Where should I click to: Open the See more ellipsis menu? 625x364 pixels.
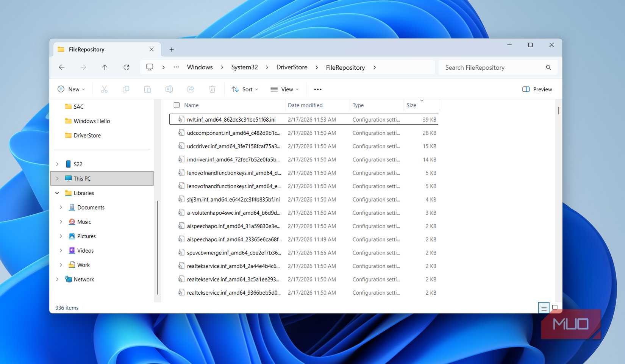coord(317,89)
